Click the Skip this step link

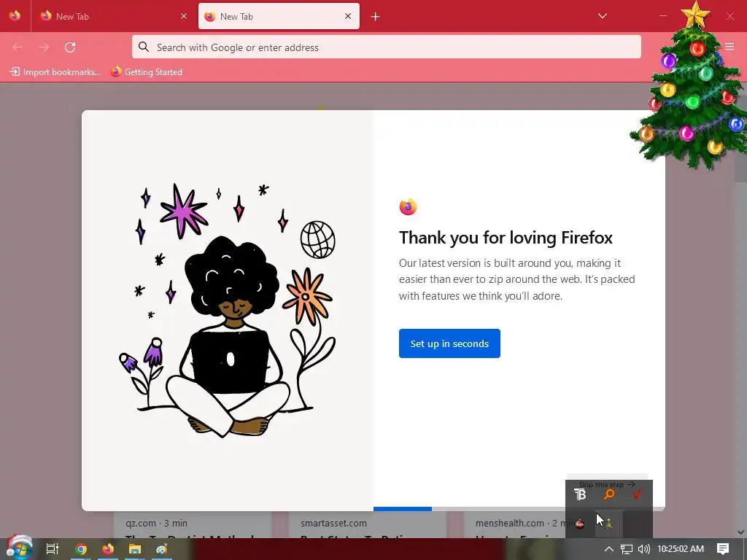click(606, 484)
